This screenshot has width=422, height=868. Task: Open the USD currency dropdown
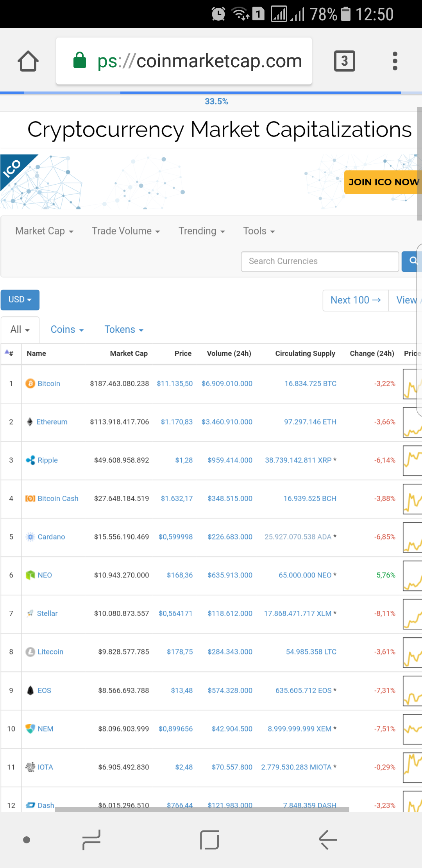[20, 299]
